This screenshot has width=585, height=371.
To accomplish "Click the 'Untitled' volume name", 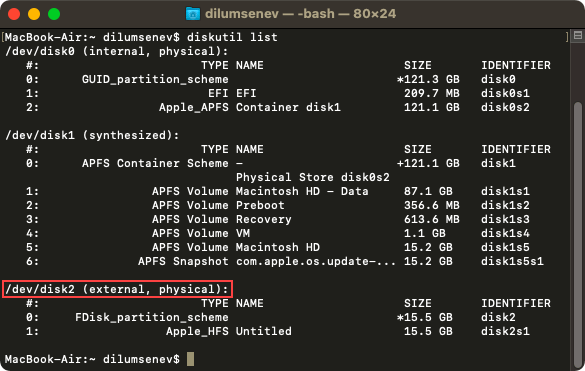I will pyautogui.click(x=263, y=331).
